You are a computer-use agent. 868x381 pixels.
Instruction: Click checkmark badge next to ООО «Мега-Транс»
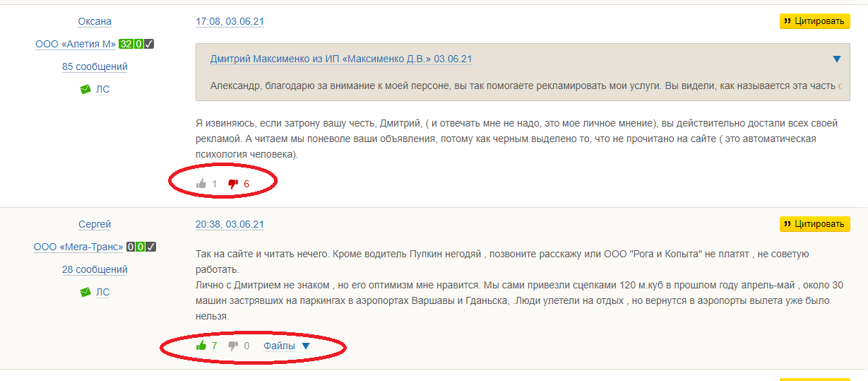(x=151, y=247)
